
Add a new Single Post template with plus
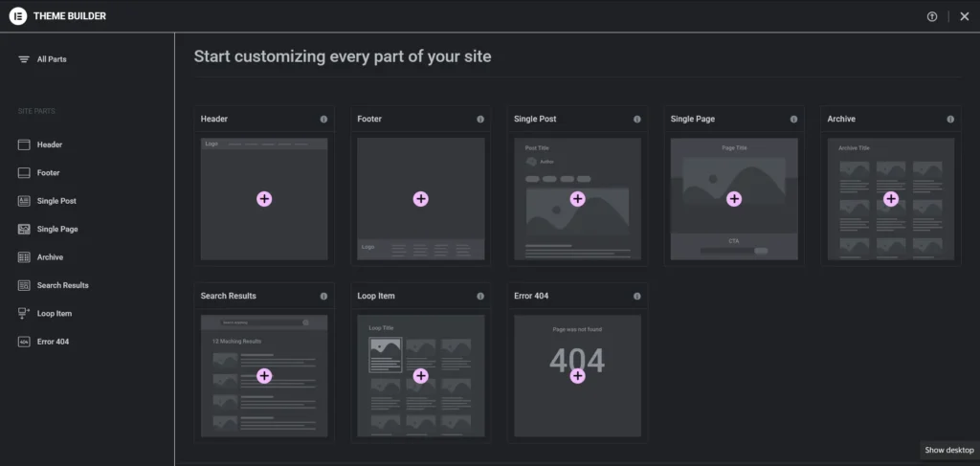(x=577, y=199)
